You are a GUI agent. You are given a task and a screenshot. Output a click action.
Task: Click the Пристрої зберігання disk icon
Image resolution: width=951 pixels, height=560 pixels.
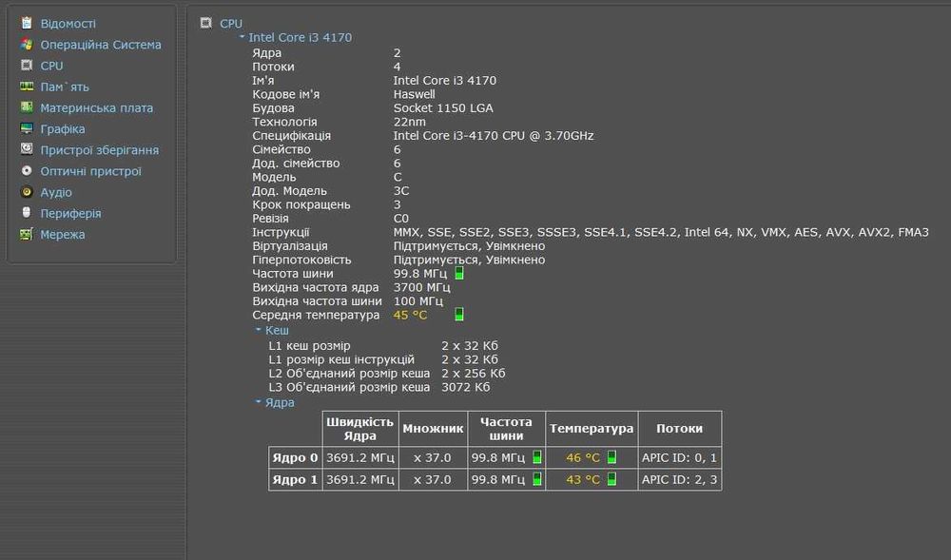click(26, 149)
